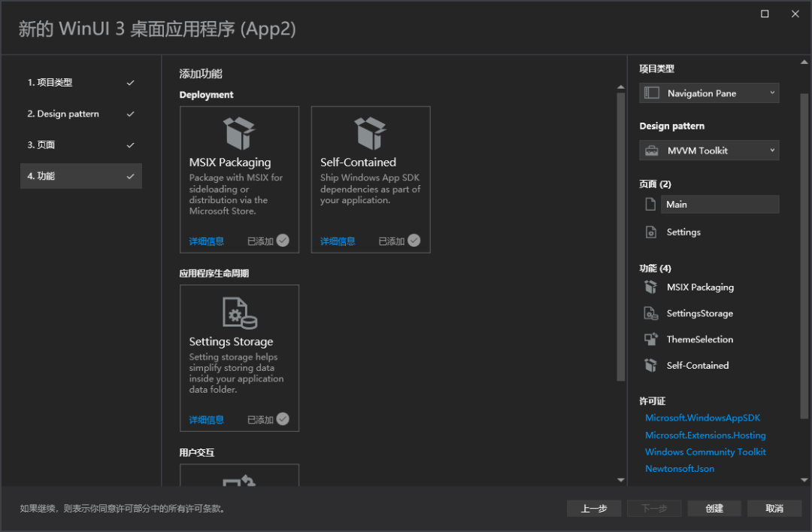Click right summary panel scrollbar up arrow
Image resolution: width=812 pixels, height=532 pixels.
(x=804, y=62)
